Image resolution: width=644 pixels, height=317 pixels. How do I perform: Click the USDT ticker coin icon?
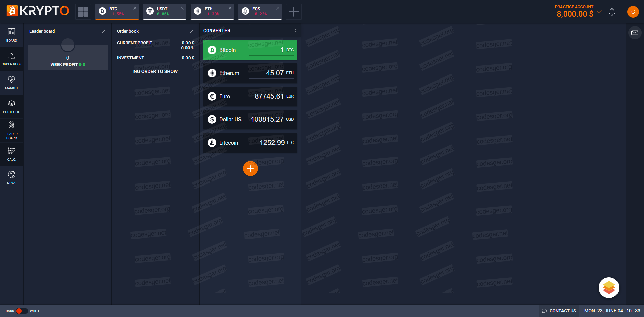coord(150,11)
